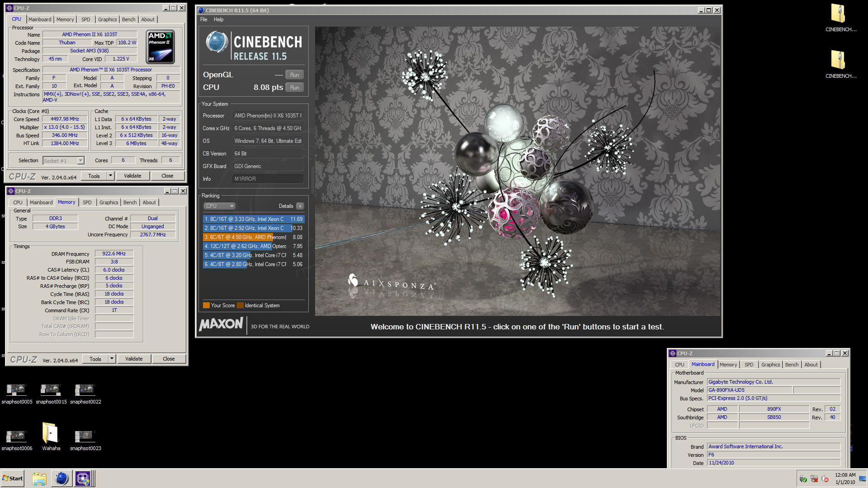The image size is (868, 488).
Task: Click the MAXON logo
Action: pyautogui.click(x=221, y=324)
